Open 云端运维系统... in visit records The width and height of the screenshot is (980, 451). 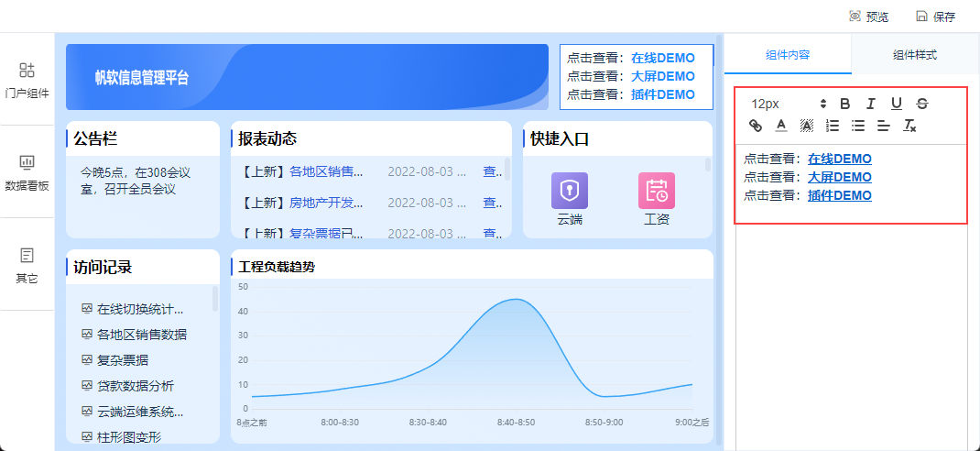click(141, 412)
